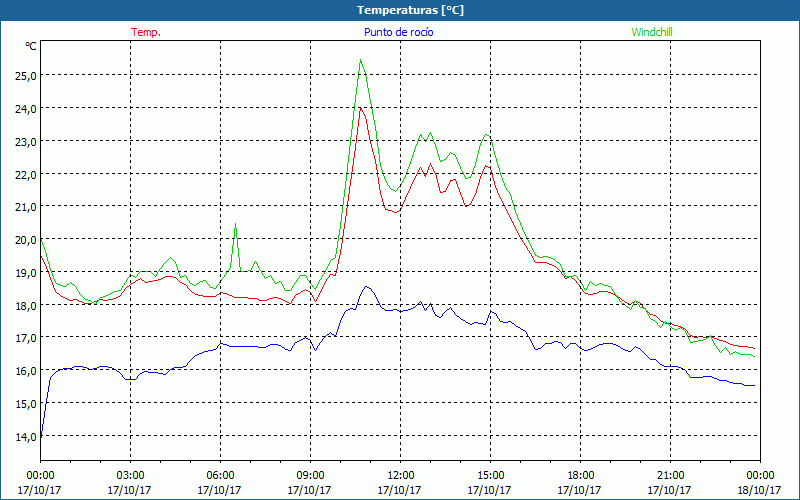
Task: Click the 18,0 y-axis value
Action: click(x=26, y=305)
